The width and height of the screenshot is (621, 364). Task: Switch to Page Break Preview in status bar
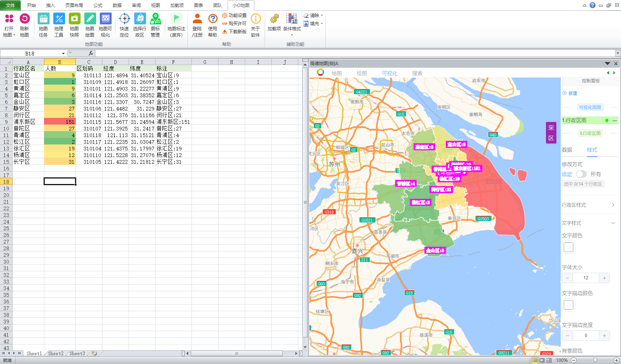[x=549, y=360]
